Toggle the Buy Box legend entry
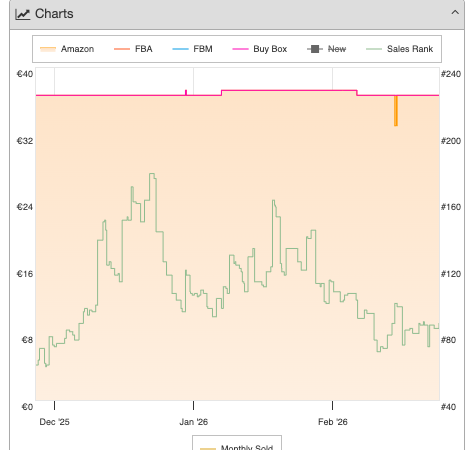 click(260, 49)
